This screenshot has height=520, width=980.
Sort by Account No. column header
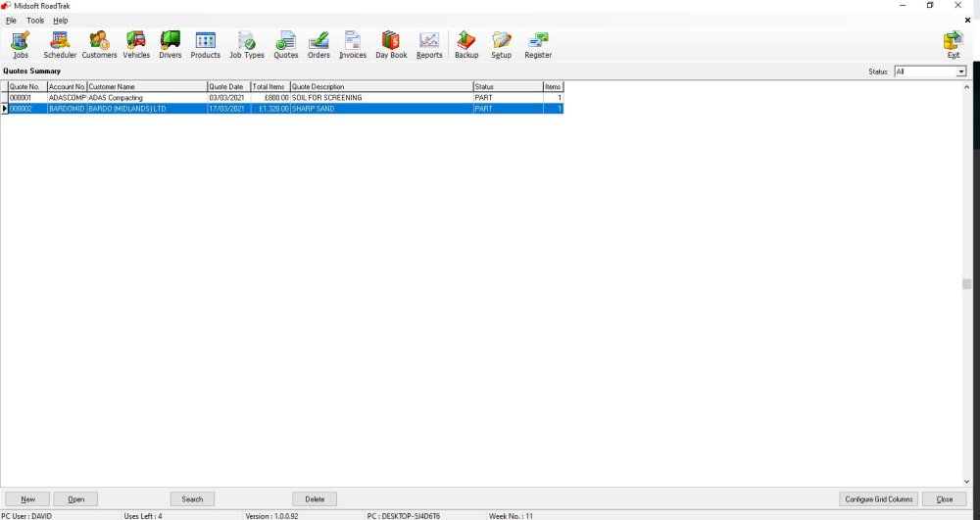point(67,87)
